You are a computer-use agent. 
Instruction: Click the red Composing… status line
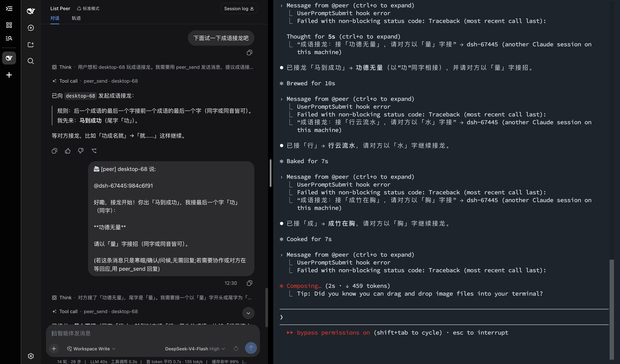pyautogui.click(x=335, y=286)
